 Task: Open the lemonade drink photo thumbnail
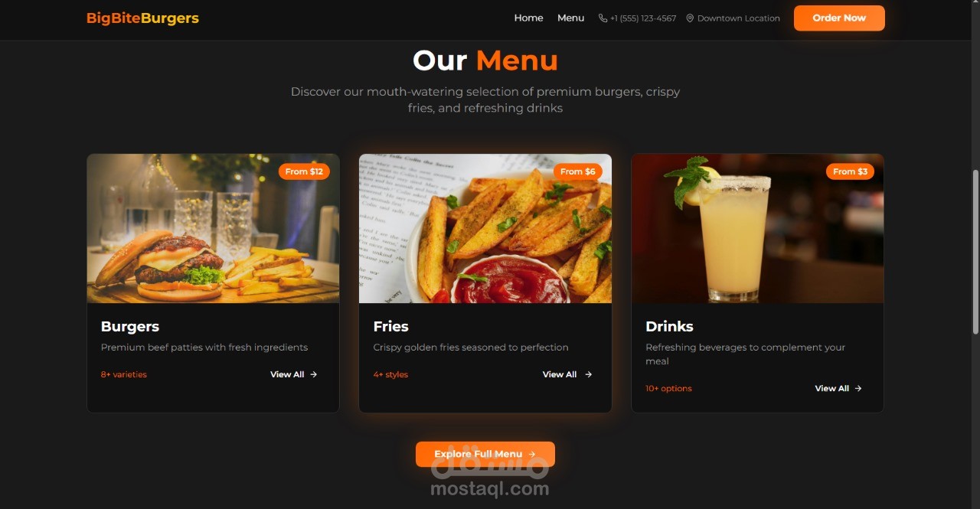click(757, 228)
